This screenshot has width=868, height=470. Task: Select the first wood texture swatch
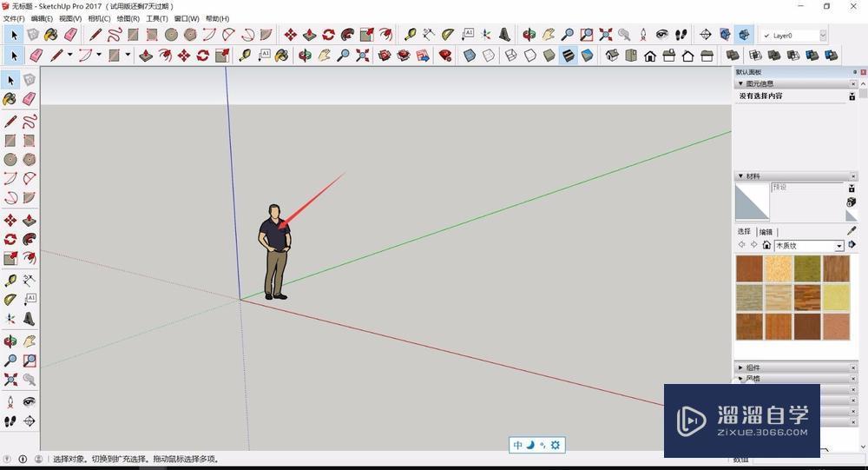749,268
